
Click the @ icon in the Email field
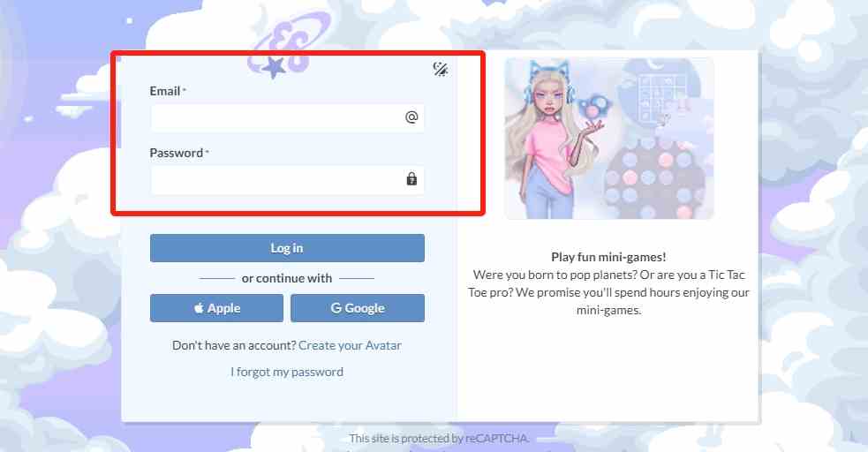[411, 117]
